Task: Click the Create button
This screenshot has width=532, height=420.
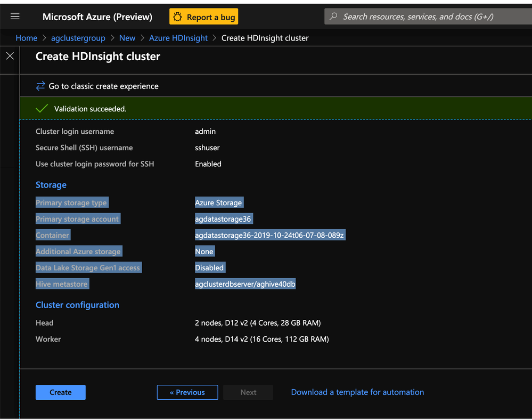Action: (x=61, y=392)
